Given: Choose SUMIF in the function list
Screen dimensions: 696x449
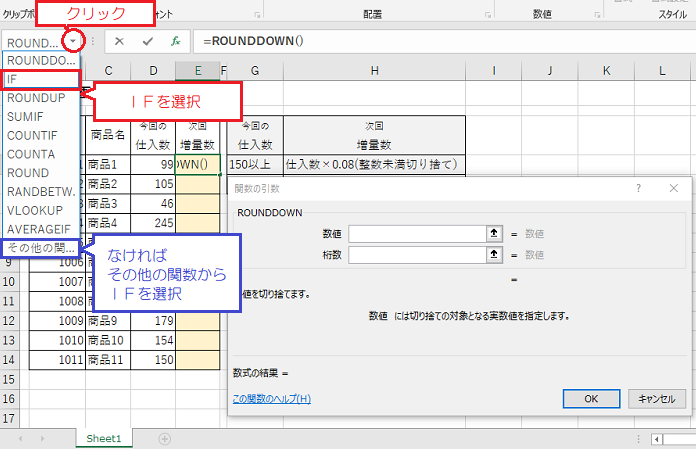Looking at the screenshot, I should click(x=41, y=117).
